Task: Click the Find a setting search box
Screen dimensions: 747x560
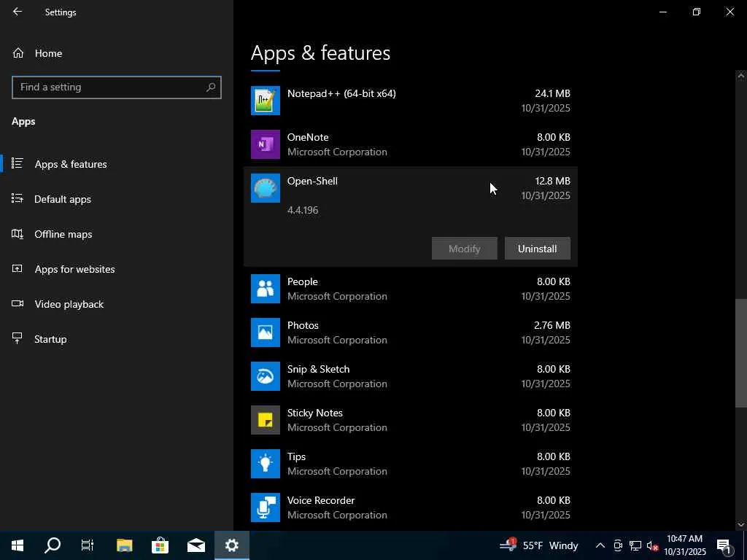Action: click(109, 87)
